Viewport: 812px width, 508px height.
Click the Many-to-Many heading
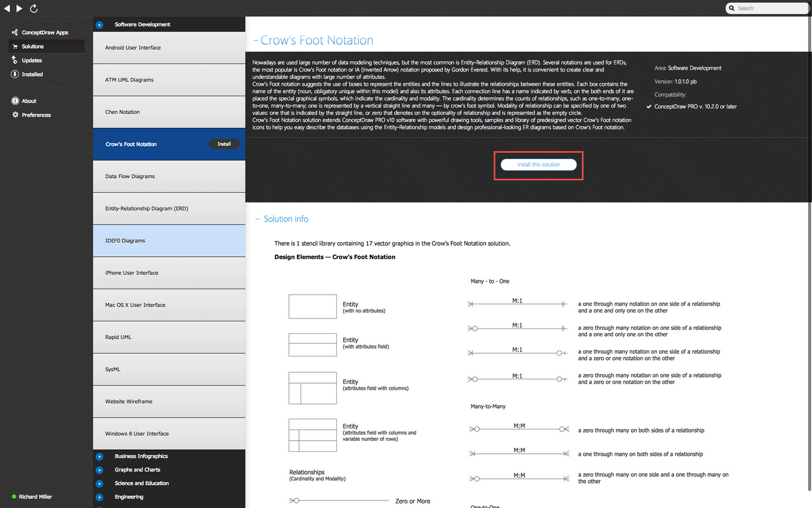(488, 406)
